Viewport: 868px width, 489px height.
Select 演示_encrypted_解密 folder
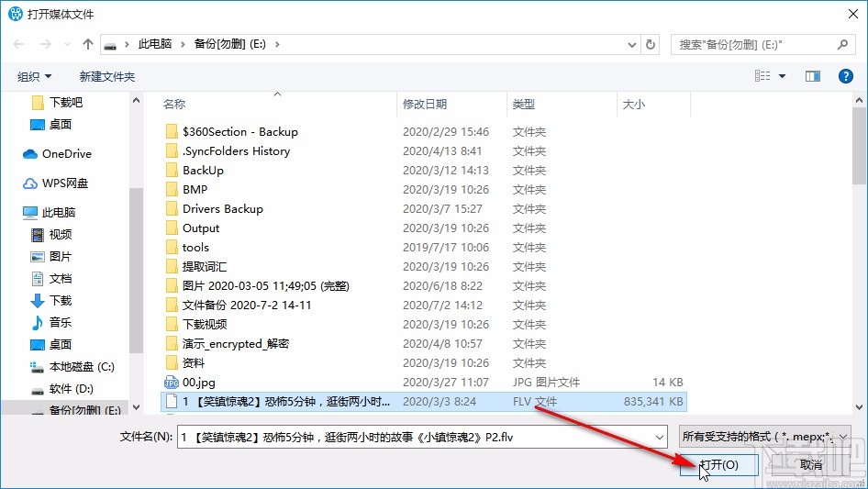[236, 344]
